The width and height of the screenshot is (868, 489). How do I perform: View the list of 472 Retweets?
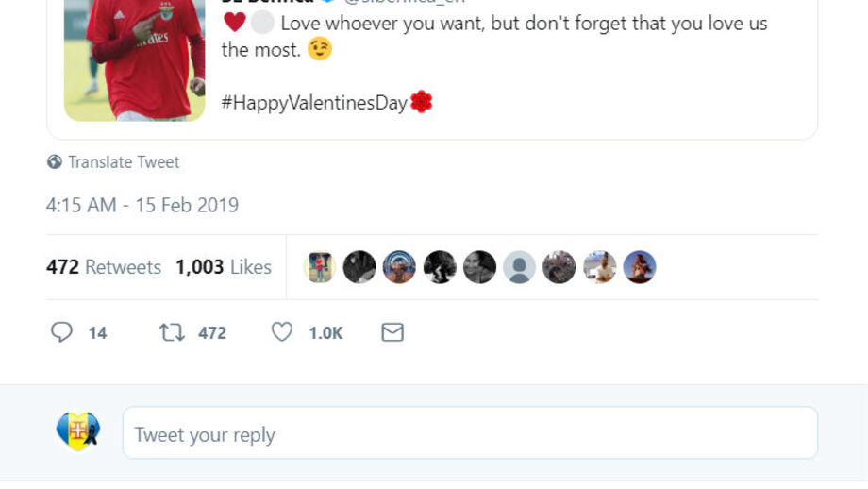coord(104,267)
